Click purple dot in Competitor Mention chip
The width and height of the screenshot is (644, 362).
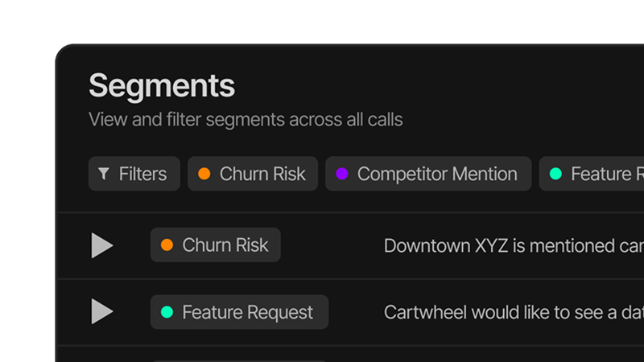[342, 174]
